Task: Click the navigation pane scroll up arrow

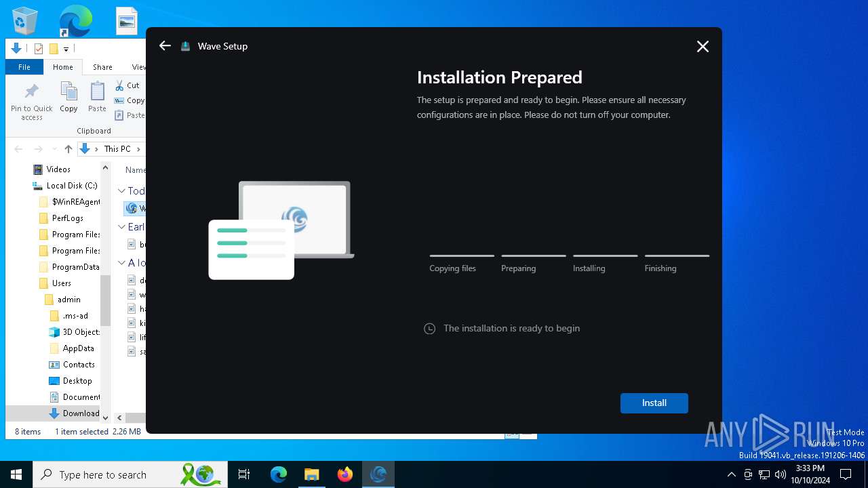Action: 105,167
